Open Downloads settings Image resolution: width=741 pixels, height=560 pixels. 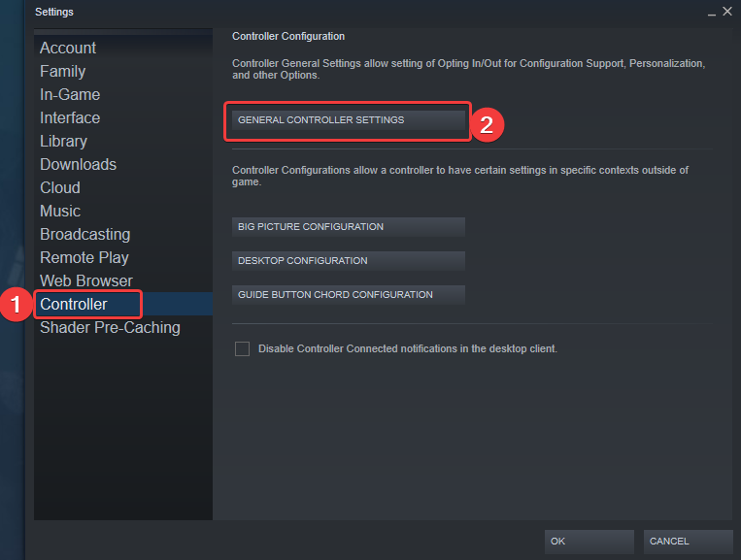click(78, 164)
